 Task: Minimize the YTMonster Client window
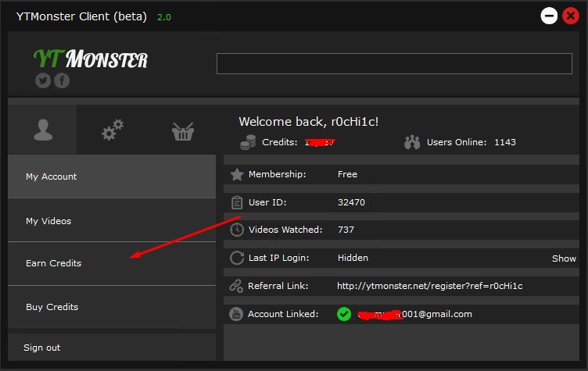[549, 16]
